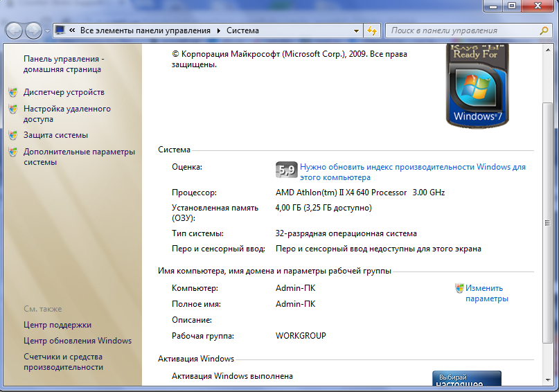Open the address bar history dropdown
Image resolution: width=559 pixels, height=392 pixels.
point(356,31)
